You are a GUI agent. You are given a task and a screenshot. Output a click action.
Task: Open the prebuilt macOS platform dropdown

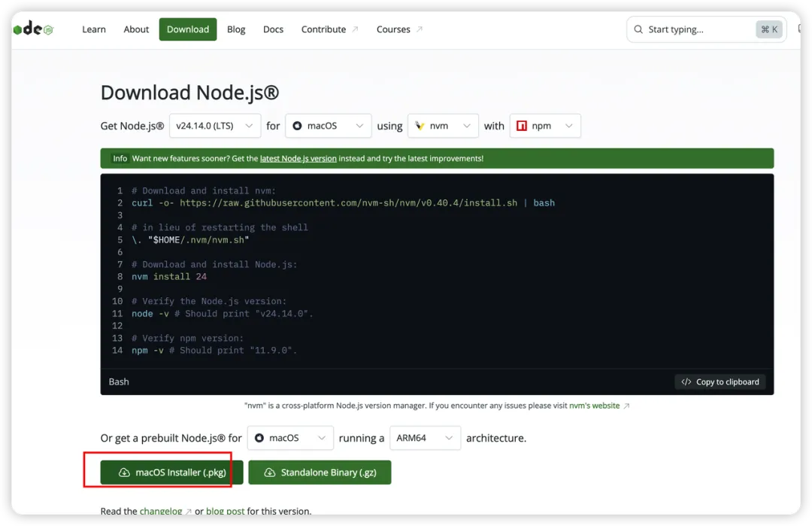point(290,438)
